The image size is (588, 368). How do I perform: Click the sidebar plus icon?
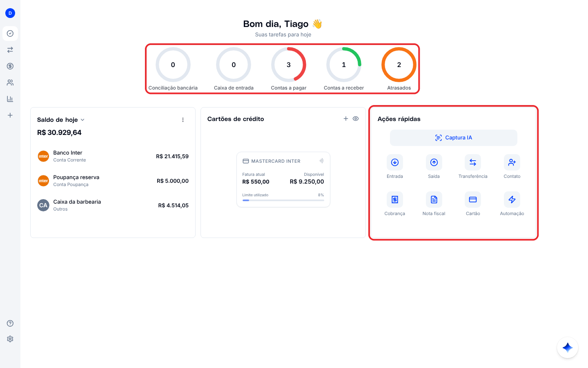pos(10,115)
